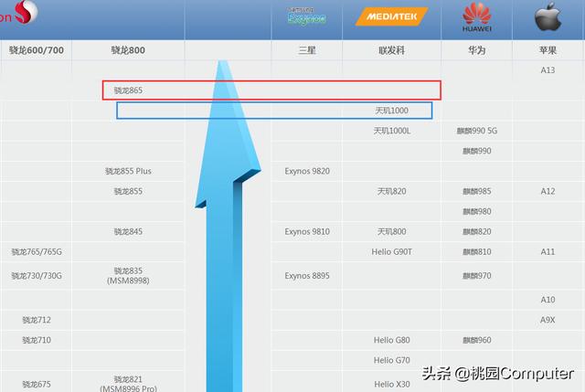Click the Helio G70 cell

coord(392,360)
